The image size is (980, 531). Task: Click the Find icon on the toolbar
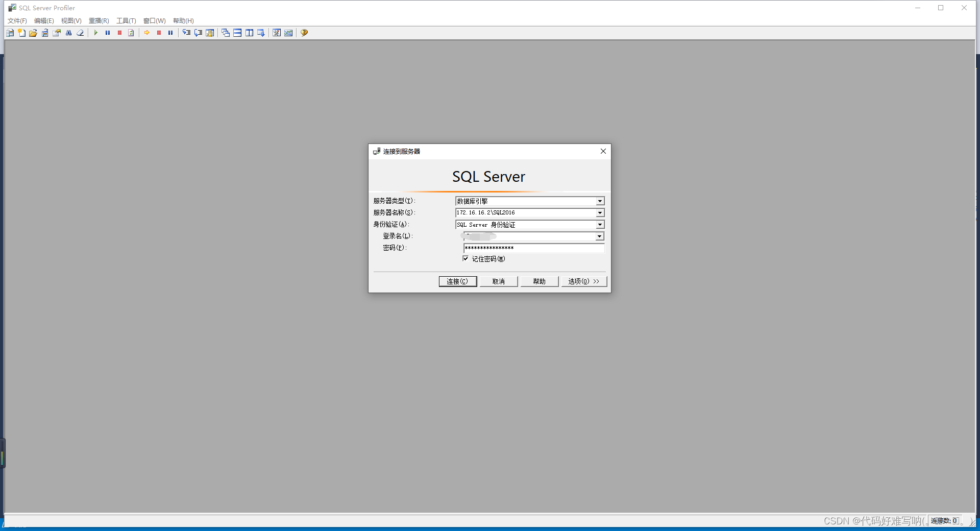click(68, 33)
